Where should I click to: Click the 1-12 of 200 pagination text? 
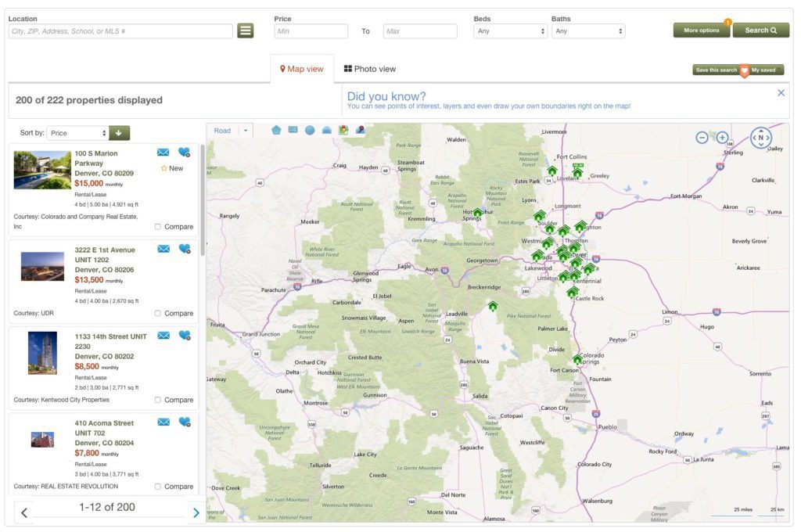click(x=107, y=507)
